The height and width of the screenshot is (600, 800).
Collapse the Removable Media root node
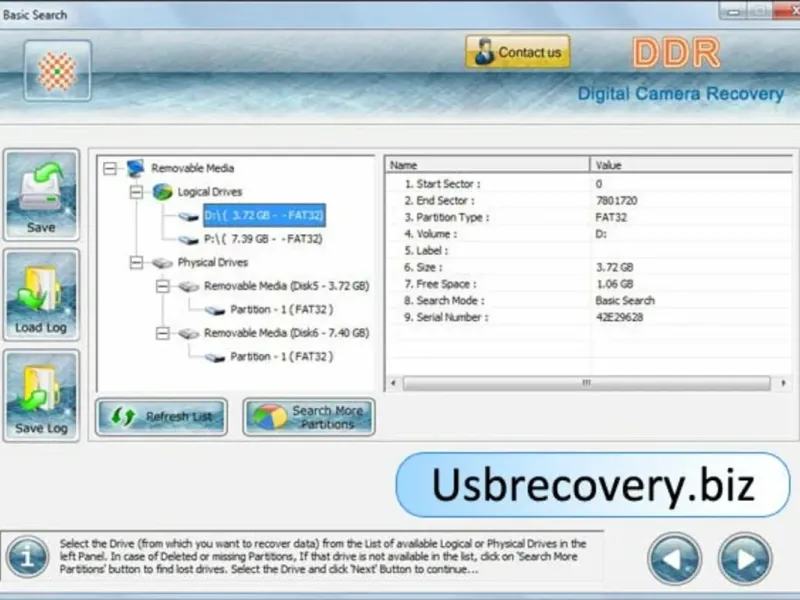[x=110, y=168]
